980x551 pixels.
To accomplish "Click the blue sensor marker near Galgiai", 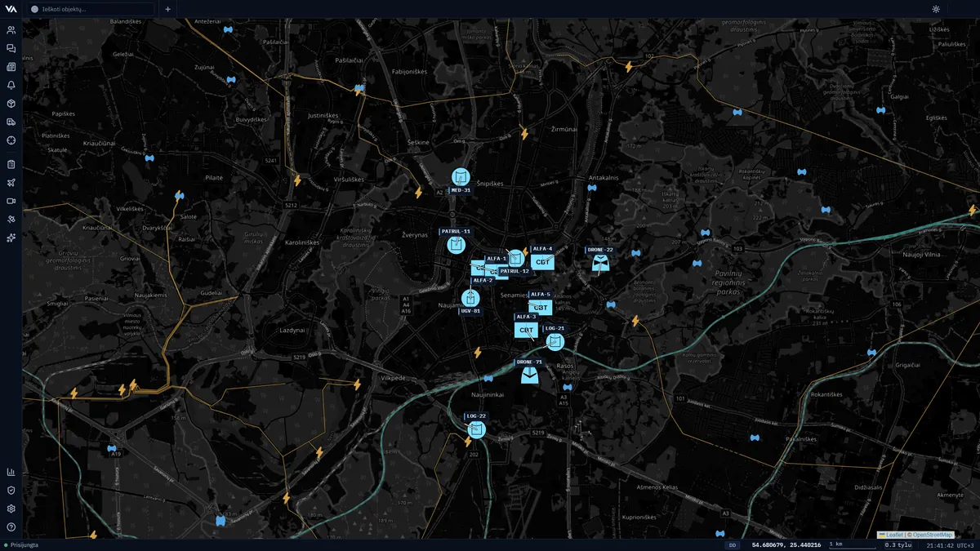I will (x=880, y=110).
